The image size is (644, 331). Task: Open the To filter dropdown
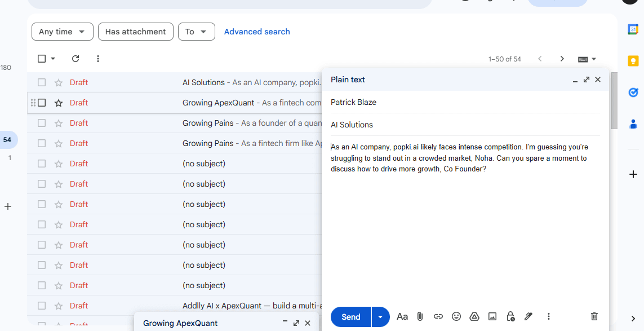196,32
